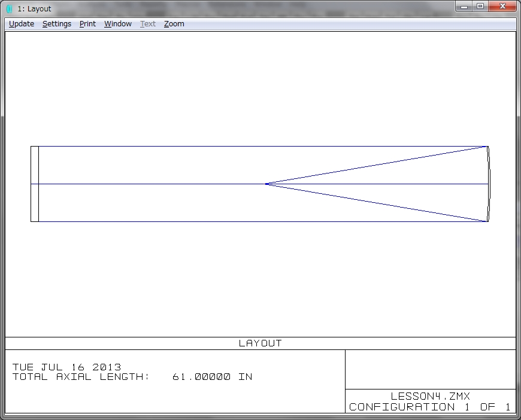Minimize the Layout window
The image size is (521, 420).
click(464, 7)
